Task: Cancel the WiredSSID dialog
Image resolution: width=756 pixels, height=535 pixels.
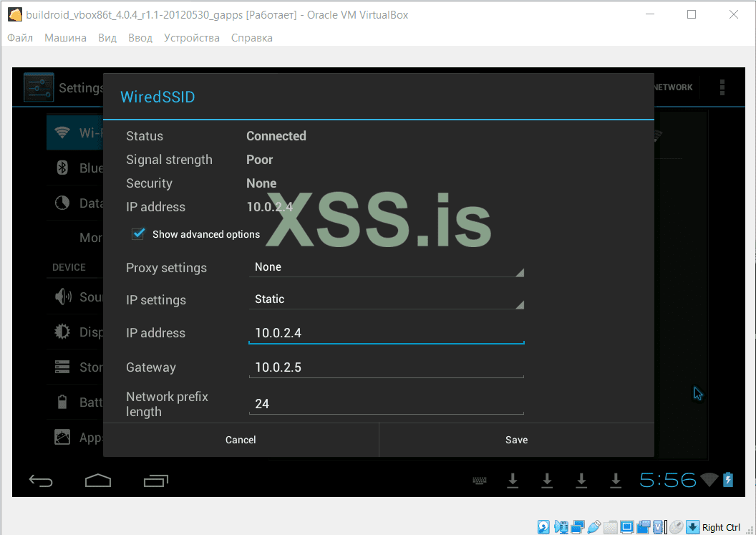Action: (241, 440)
